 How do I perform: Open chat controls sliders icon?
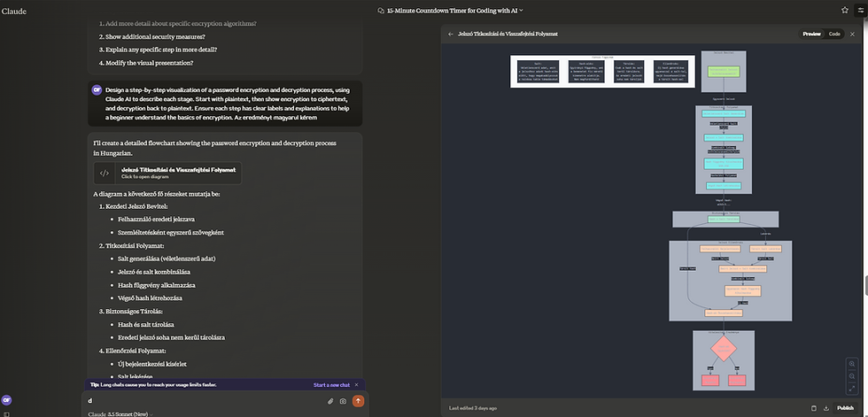click(x=861, y=10)
